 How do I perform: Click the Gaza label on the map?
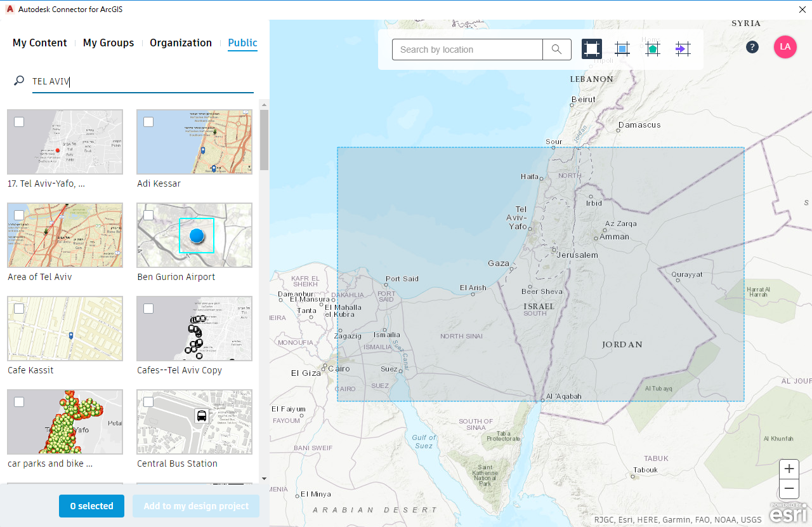(x=499, y=263)
